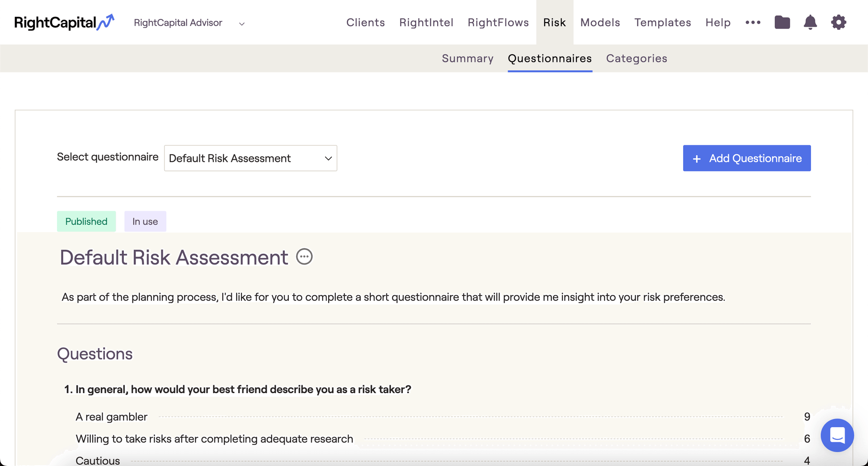Click the RightCapital logo
This screenshot has width=868, height=466.
[64, 22]
